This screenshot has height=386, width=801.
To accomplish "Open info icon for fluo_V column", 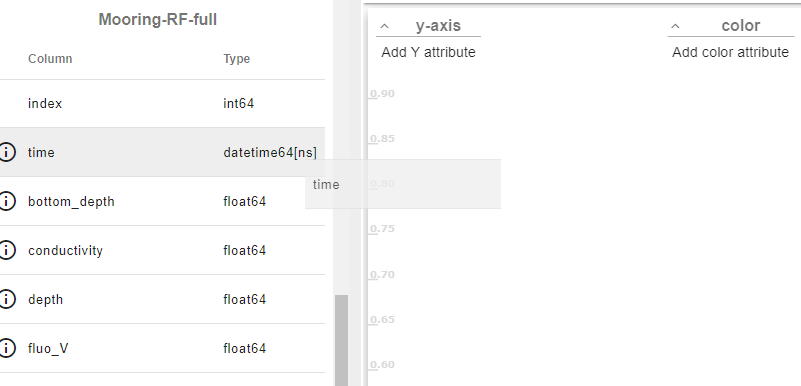I will [7, 348].
